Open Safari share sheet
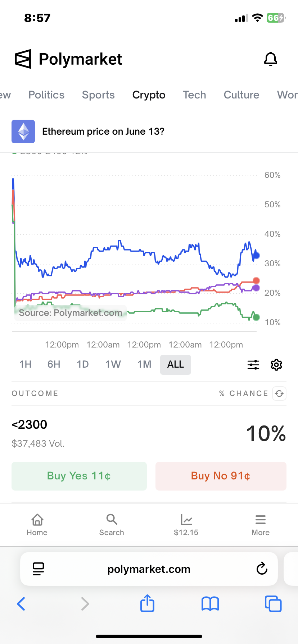 pos(147,603)
